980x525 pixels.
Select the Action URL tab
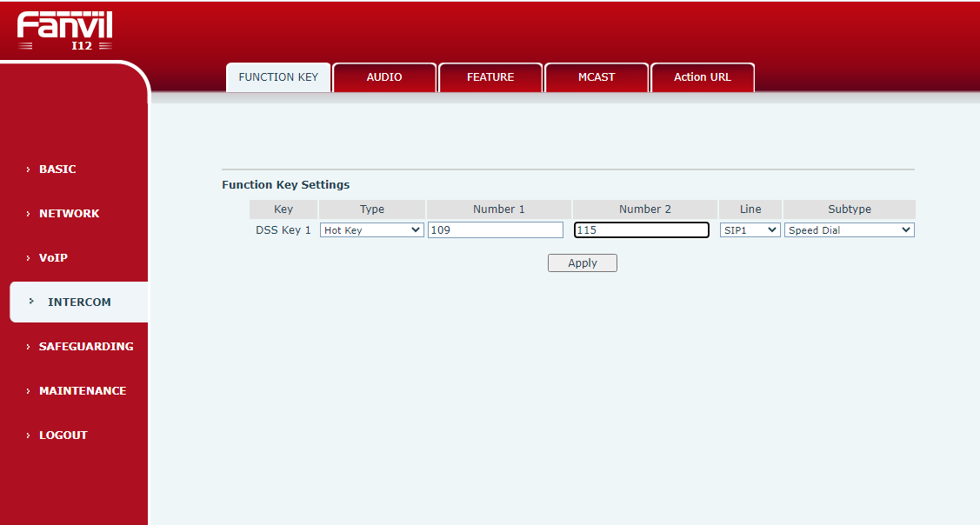pos(702,77)
